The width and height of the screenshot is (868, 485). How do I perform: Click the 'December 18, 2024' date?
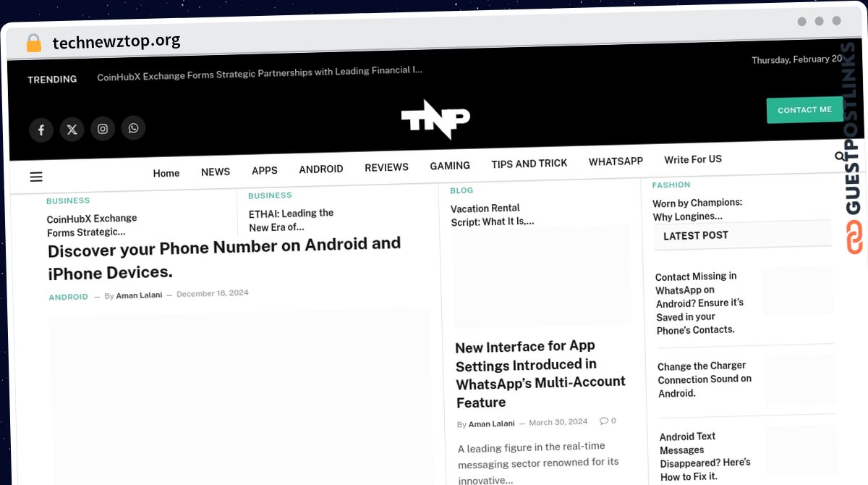pos(213,293)
